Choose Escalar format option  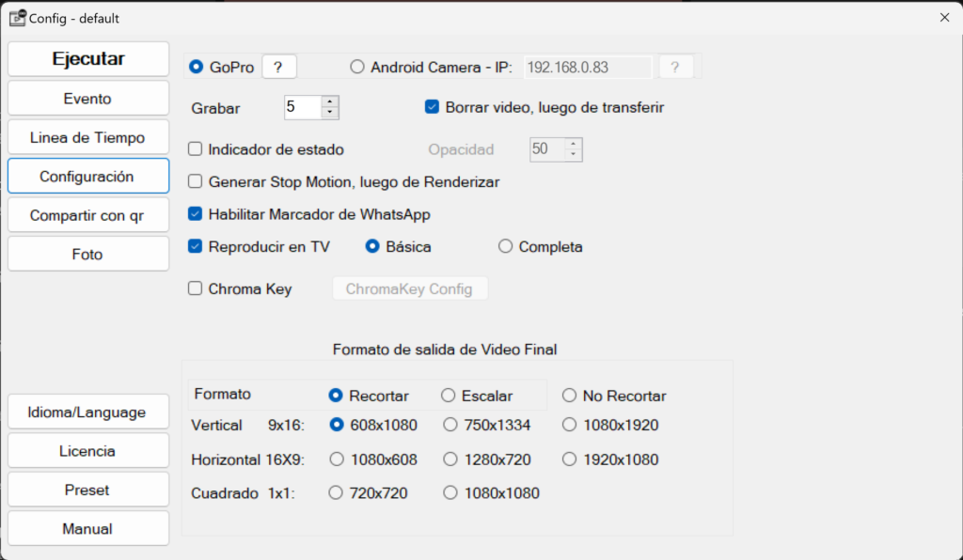point(449,396)
